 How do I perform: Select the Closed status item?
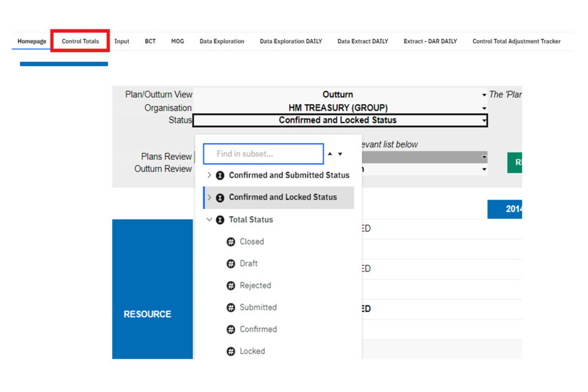pos(251,241)
